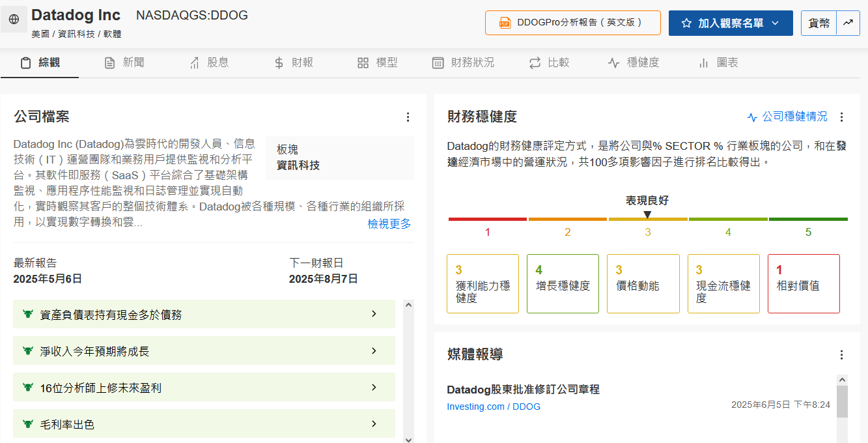Screen dimensions: 868x443
Task: Click the 媒體報導 scrollbar thumb
Action: tap(842, 401)
